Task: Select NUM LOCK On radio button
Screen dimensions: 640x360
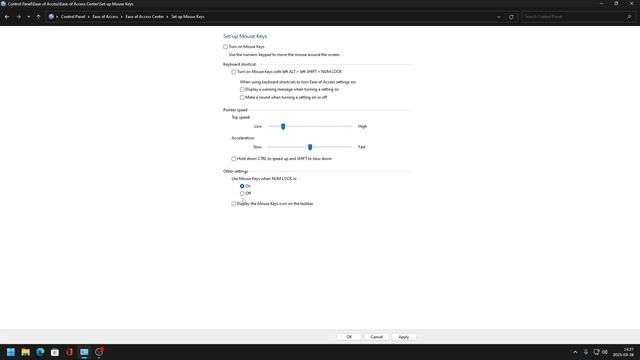Action: coord(242,186)
